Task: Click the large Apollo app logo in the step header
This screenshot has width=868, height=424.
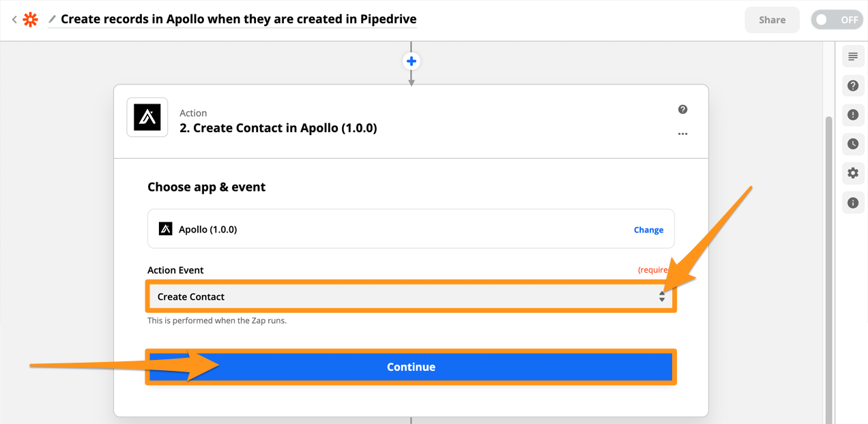Action: tap(147, 117)
